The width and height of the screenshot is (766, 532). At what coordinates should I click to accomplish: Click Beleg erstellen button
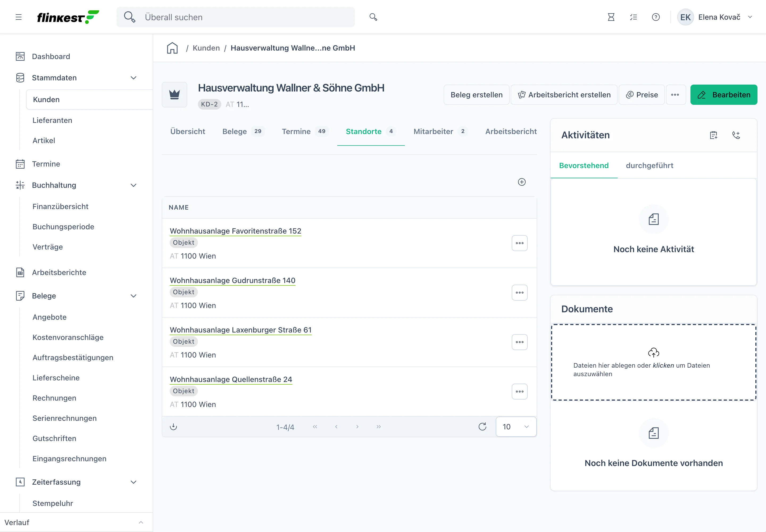point(476,95)
